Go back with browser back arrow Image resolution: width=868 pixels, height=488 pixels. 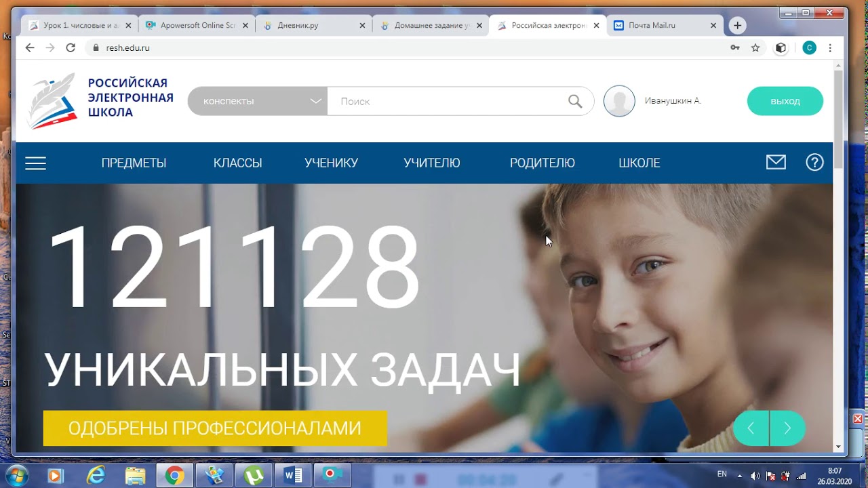click(29, 47)
